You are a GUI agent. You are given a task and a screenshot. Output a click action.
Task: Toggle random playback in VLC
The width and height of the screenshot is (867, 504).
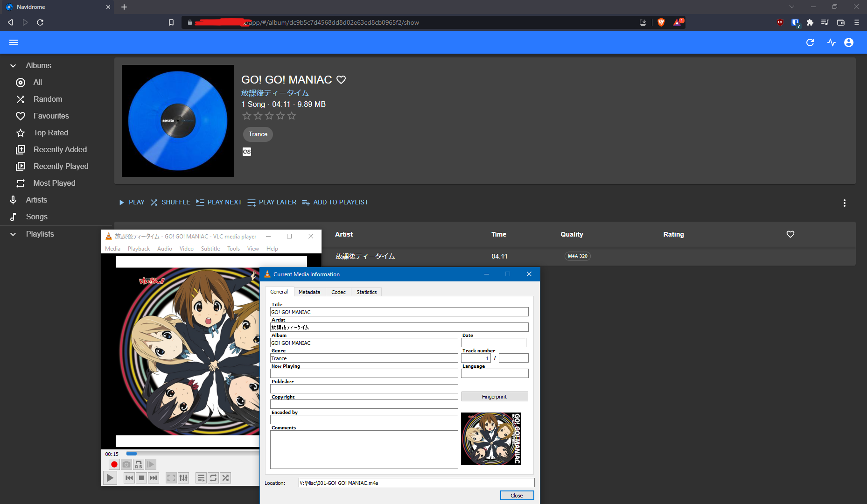225,477
